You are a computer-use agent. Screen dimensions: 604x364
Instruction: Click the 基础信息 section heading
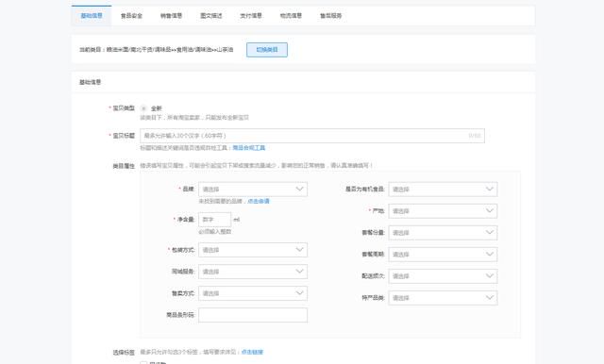[91, 82]
